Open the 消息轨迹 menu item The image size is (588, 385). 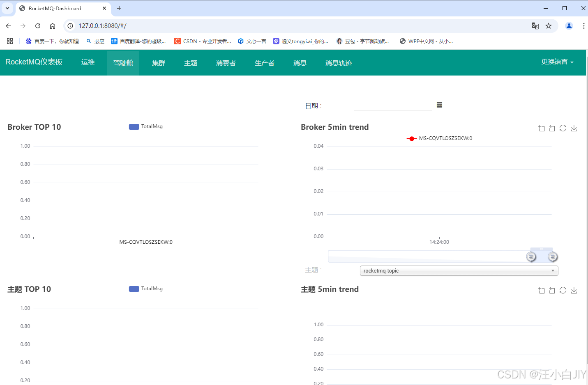coord(338,62)
